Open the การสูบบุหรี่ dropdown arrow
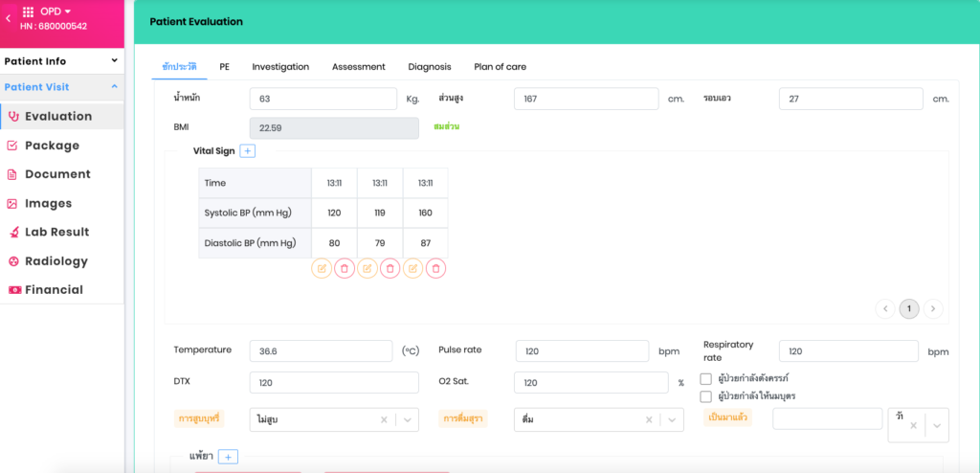The height and width of the screenshot is (473, 980). [x=407, y=419]
